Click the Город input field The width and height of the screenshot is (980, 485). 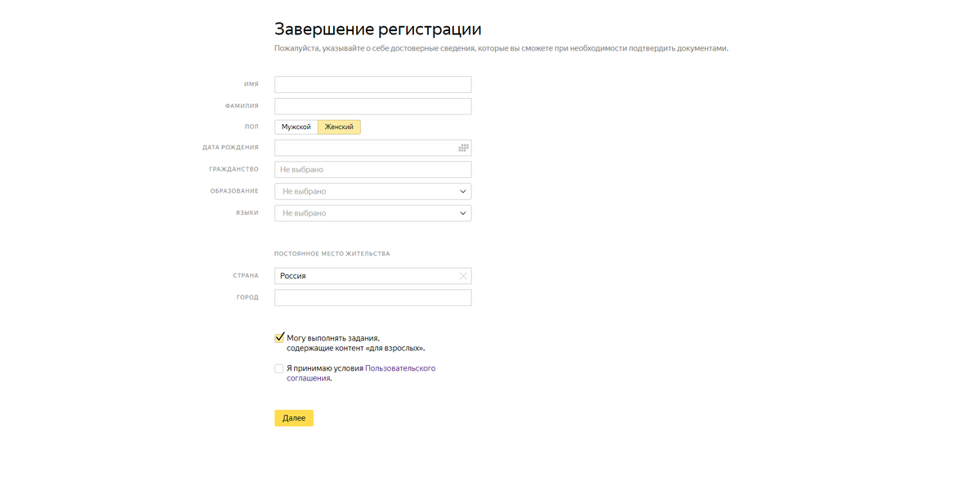tap(372, 297)
